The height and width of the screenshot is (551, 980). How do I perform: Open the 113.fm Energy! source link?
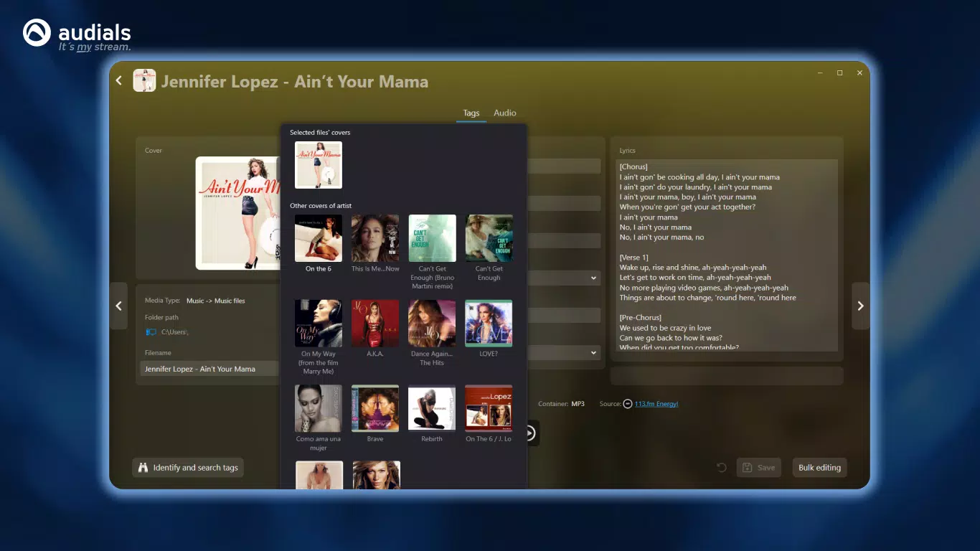click(x=656, y=404)
